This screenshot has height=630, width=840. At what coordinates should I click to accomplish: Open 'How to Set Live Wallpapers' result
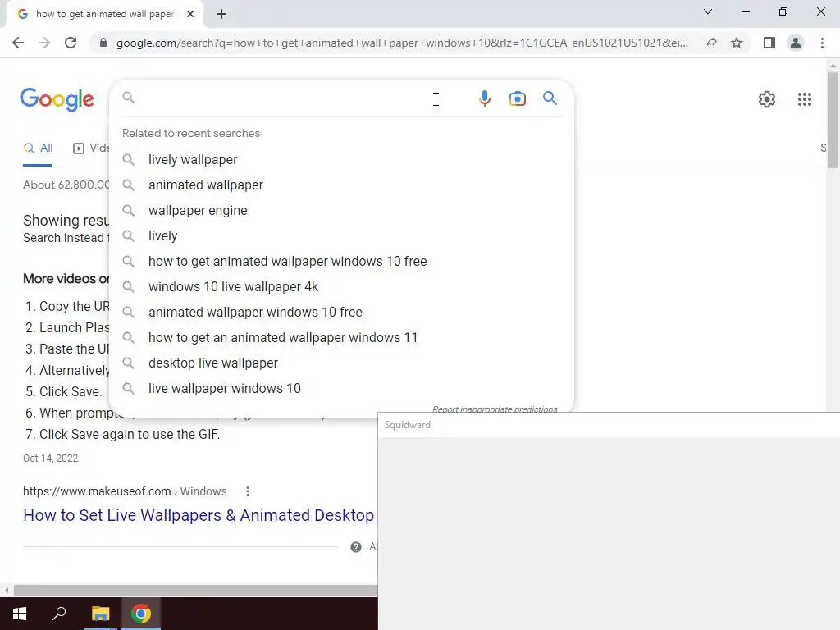pyautogui.click(x=199, y=515)
